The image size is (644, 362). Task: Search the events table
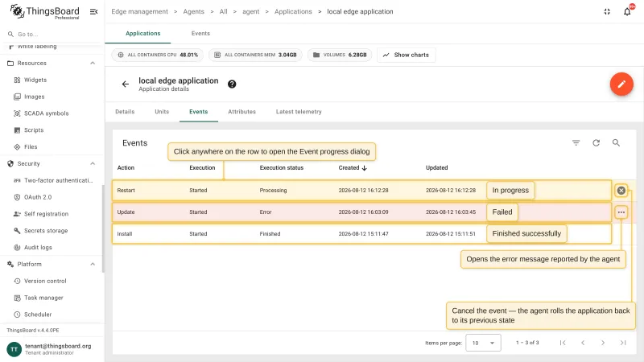pos(616,143)
